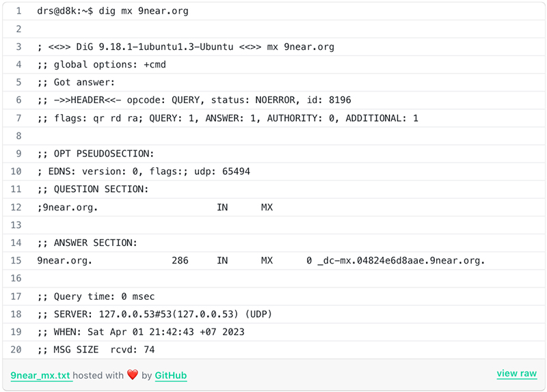Select line number 1 in the gutter
The height and width of the screenshot is (392, 547).
(18, 11)
